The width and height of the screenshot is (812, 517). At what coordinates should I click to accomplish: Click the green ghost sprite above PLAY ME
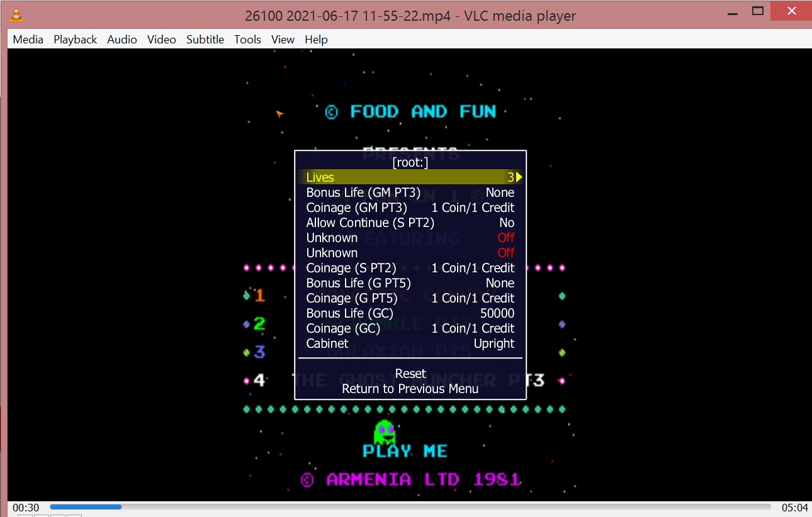(384, 431)
